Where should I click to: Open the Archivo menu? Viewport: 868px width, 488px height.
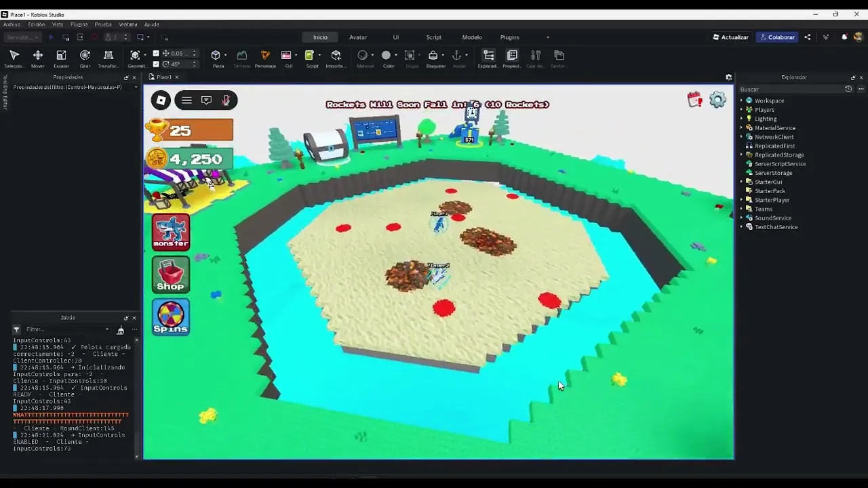12,24
